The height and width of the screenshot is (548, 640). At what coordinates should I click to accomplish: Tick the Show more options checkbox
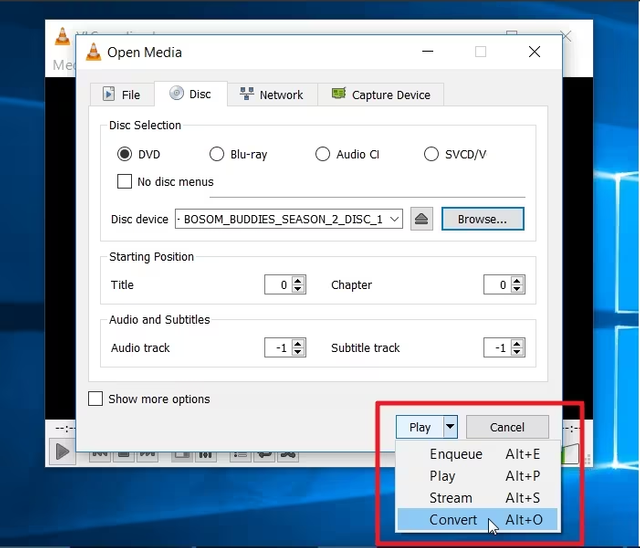tap(96, 399)
